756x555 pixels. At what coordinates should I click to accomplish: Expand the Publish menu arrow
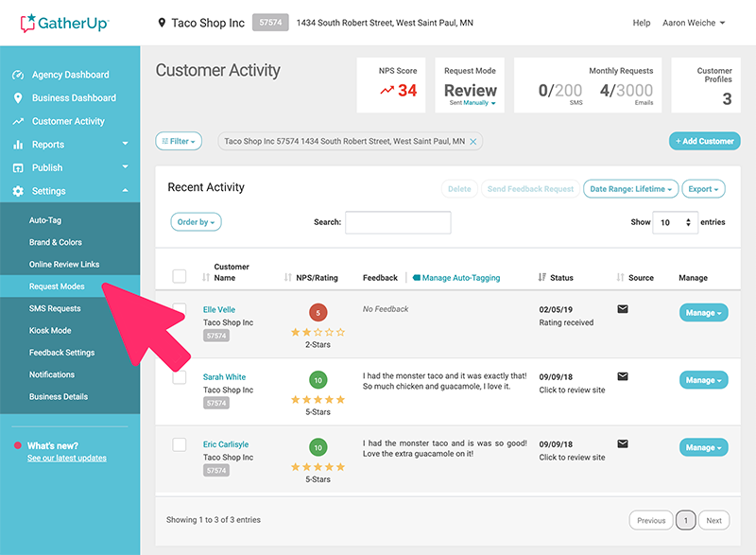click(126, 166)
